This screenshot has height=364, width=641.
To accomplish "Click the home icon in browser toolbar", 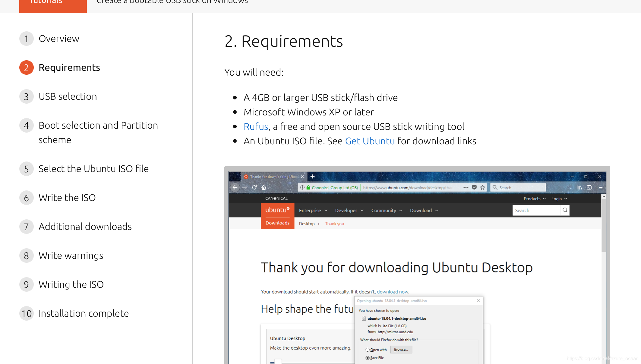I will 264,187.
